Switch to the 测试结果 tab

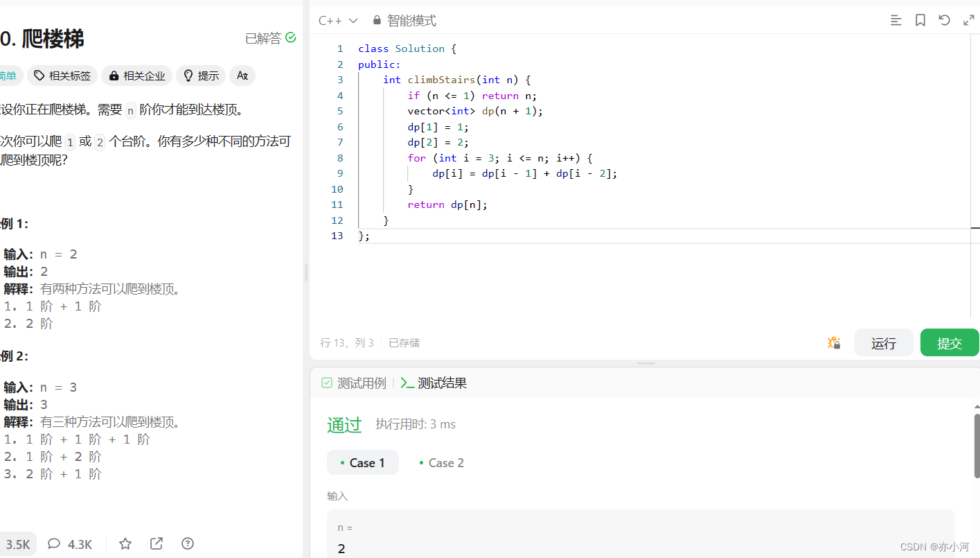pos(434,383)
